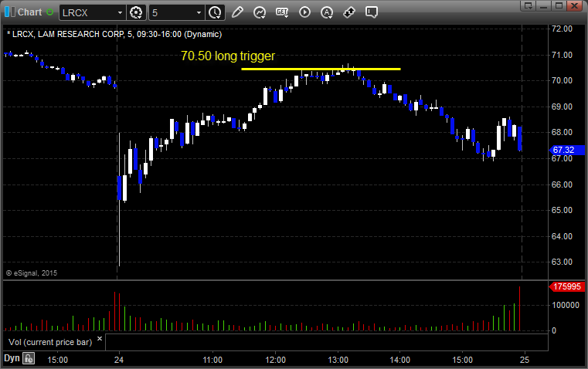Click the 67.32 current price marker

566,150
